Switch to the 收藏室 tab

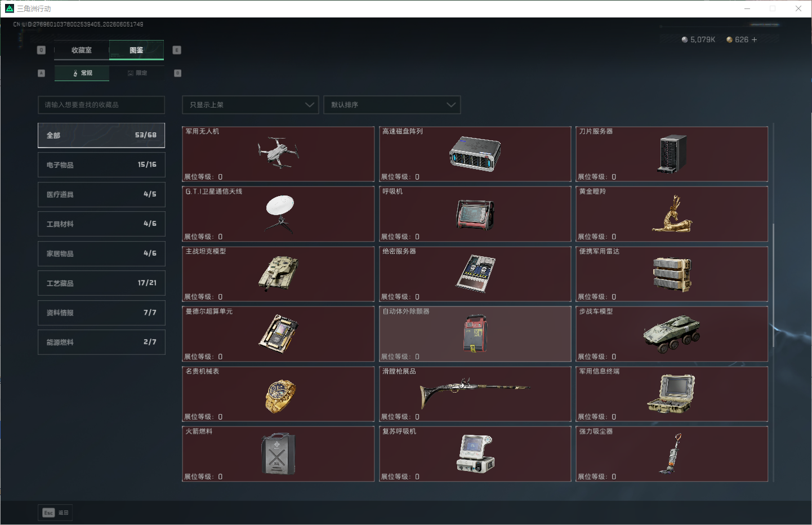(82, 50)
